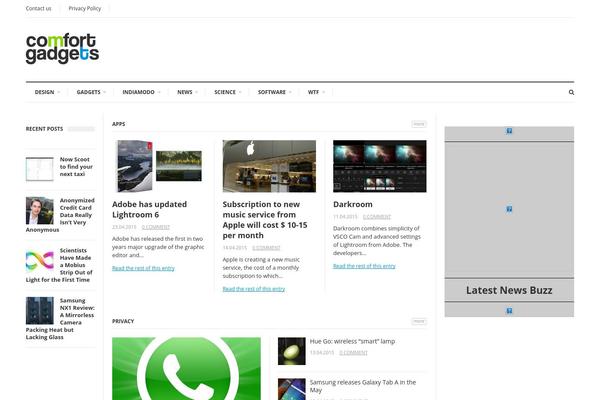Click the Apple store thumbnail
This screenshot has width=600, height=400.
tap(269, 166)
